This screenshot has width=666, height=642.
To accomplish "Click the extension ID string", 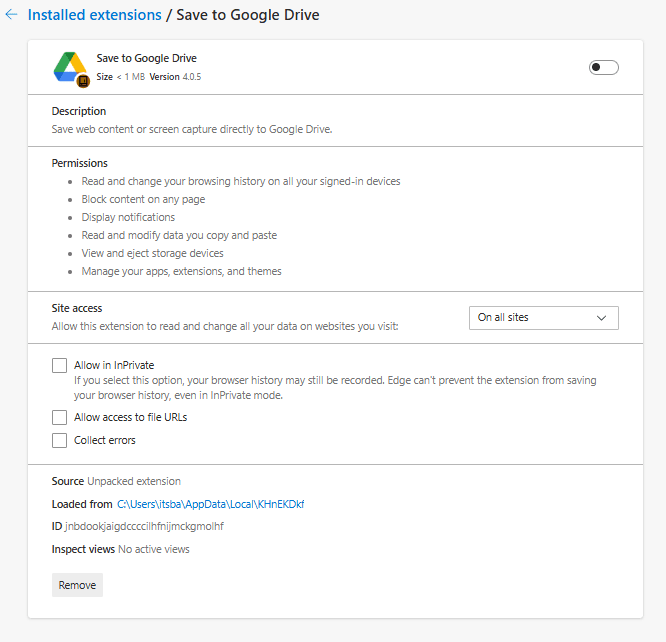I will [x=144, y=526].
